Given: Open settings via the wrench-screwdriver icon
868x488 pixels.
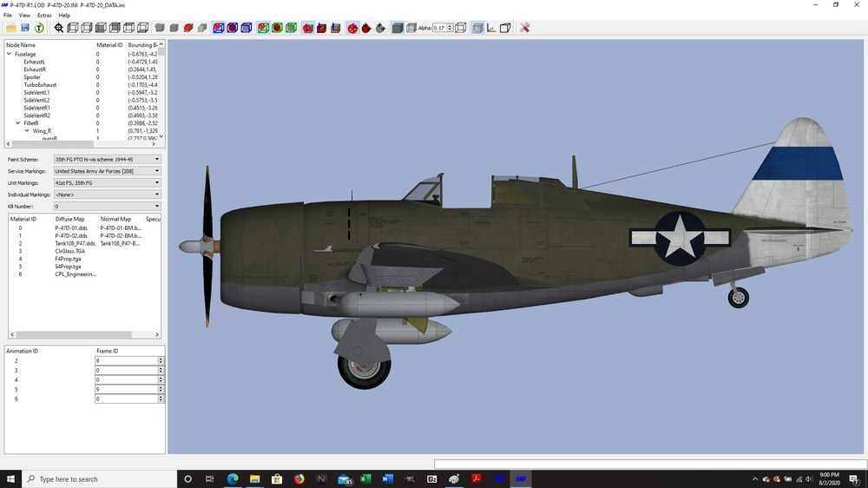Looking at the screenshot, I should pos(525,28).
